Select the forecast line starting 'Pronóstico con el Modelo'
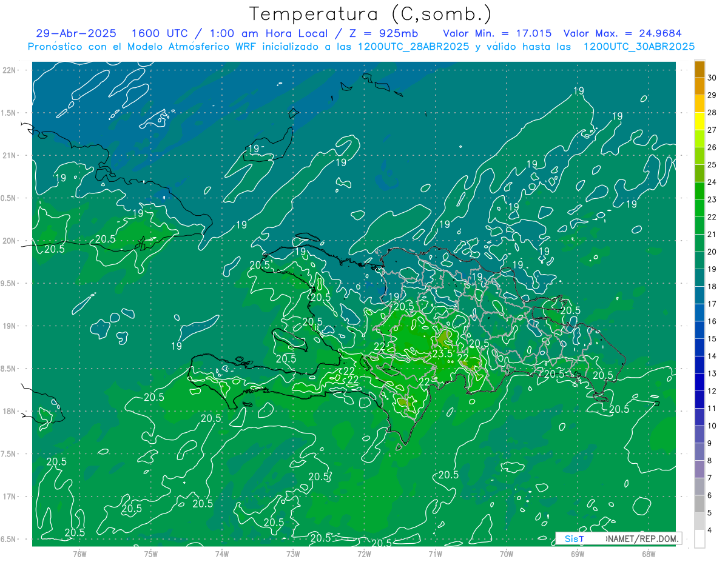This screenshot has height=562, width=728. tap(362, 47)
